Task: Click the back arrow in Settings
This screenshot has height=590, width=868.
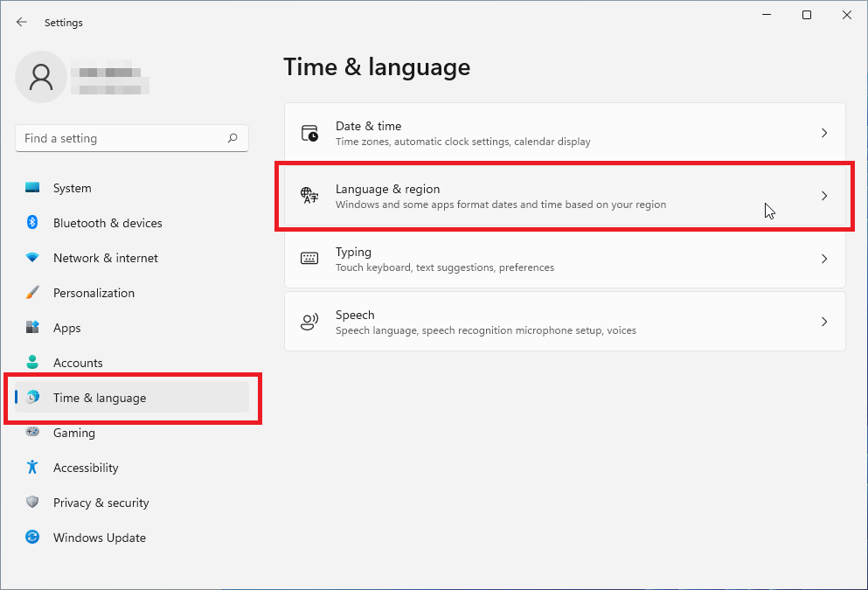Action: coord(22,22)
